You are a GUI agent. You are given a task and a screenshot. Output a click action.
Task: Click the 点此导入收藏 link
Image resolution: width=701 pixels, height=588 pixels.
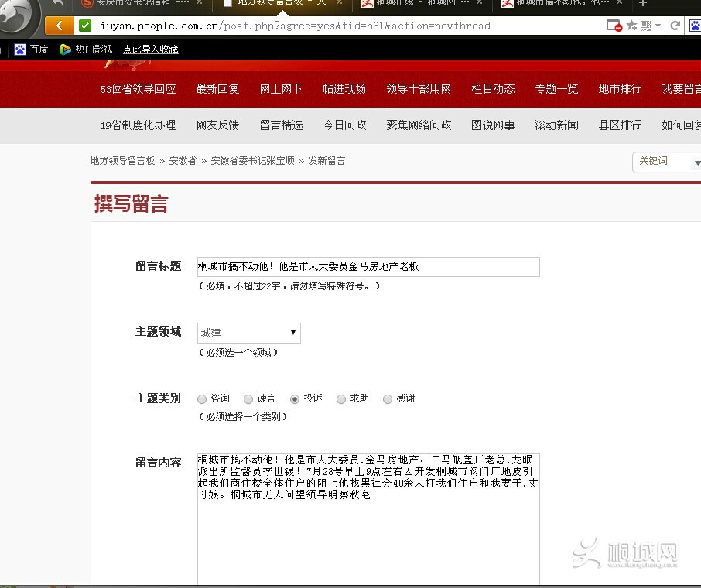point(150,50)
